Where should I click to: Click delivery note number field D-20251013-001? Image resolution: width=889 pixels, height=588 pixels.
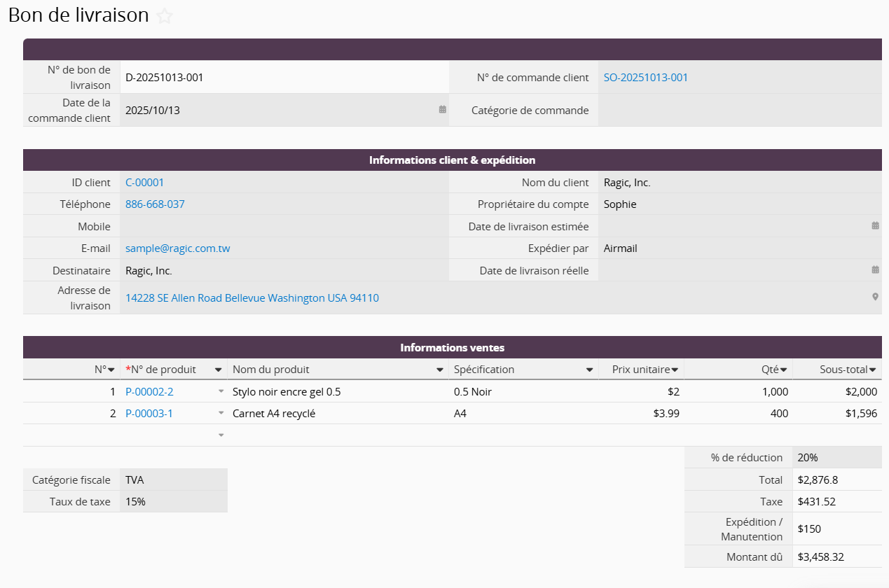(x=284, y=78)
